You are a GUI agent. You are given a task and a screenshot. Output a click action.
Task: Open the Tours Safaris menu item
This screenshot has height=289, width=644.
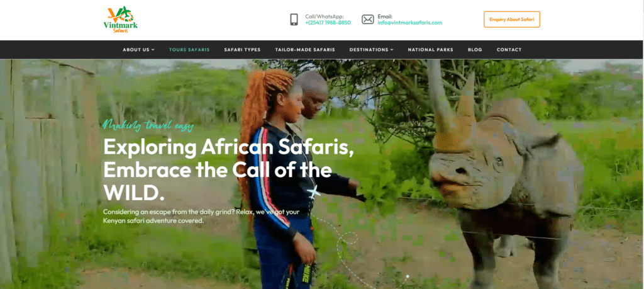[189, 50]
